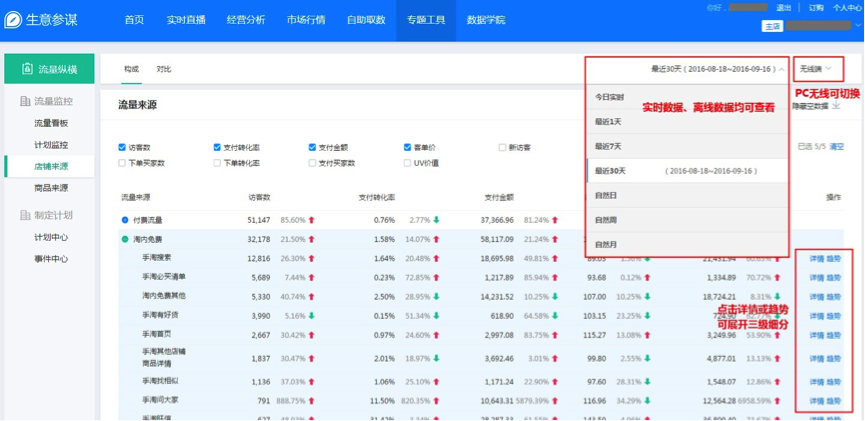
Task: Enable the 下单买家数 checkbox
Action: 123,163
